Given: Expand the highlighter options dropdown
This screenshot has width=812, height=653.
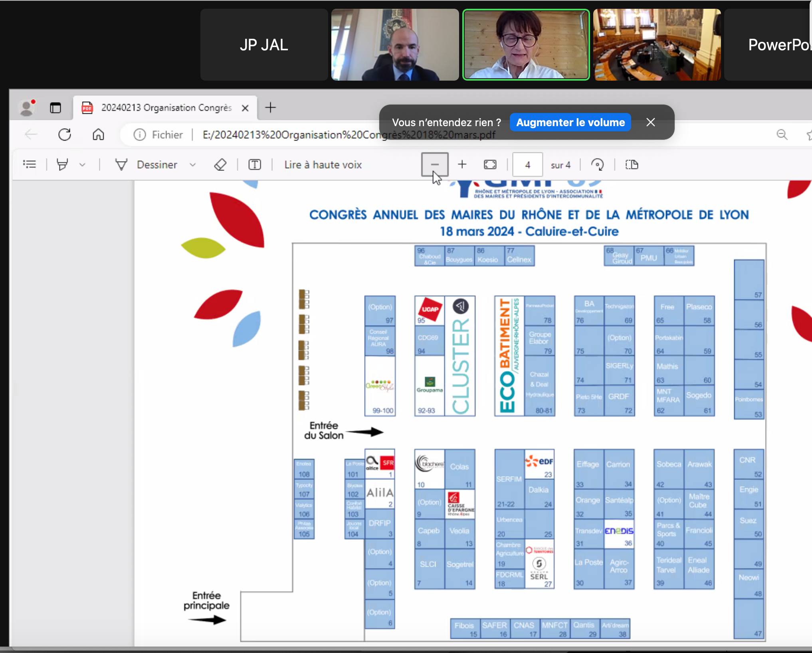Looking at the screenshot, I should point(82,164).
